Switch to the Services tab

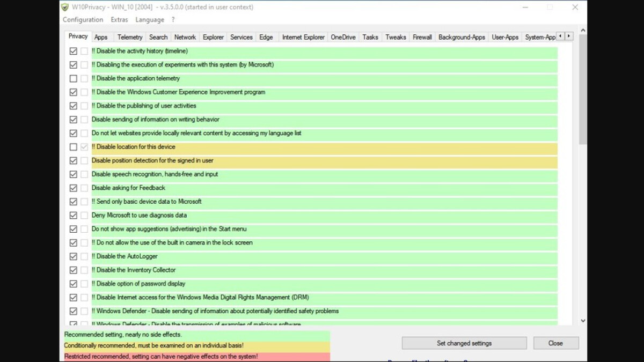tap(241, 37)
